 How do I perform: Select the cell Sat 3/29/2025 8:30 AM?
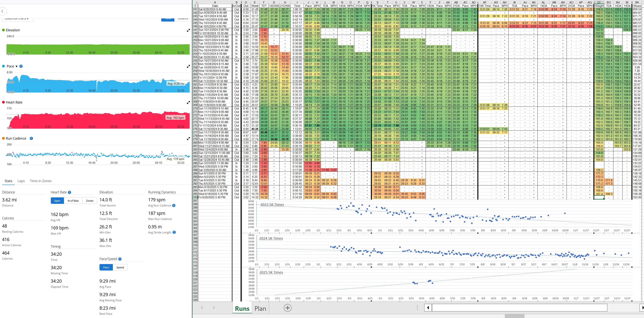215,170
